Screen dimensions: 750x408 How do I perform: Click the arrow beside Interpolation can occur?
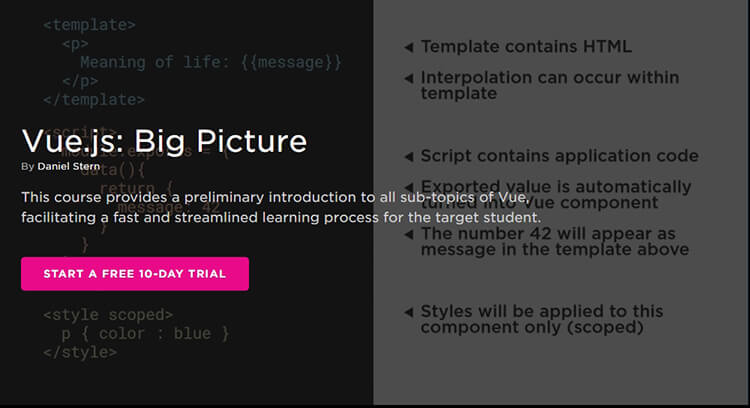click(409, 78)
